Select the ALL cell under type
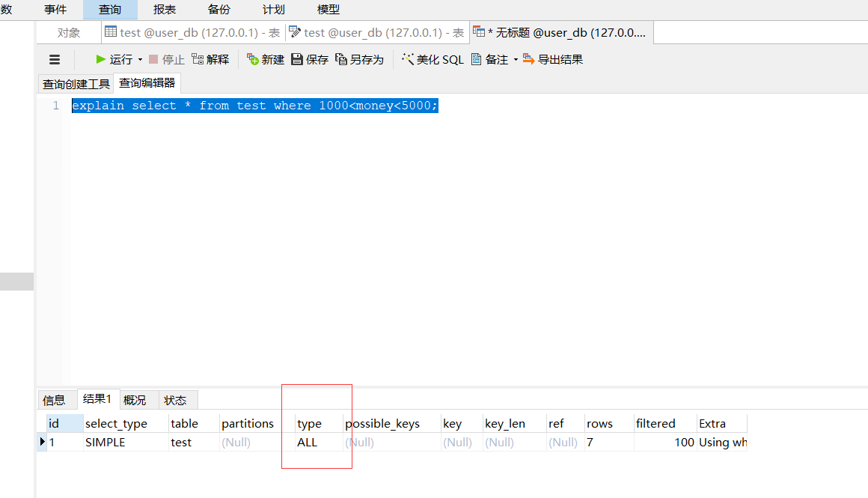The width and height of the screenshot is (868, 498). point(319,442)
